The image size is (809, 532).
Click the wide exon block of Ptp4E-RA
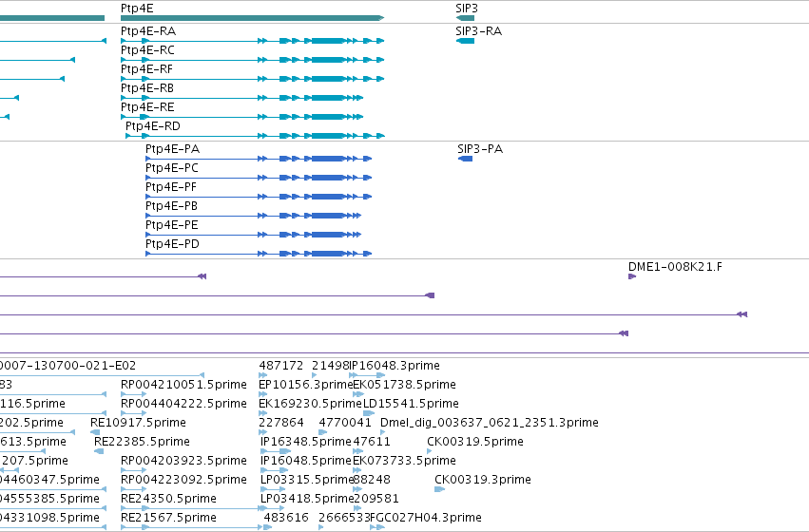tap(328, 41)
